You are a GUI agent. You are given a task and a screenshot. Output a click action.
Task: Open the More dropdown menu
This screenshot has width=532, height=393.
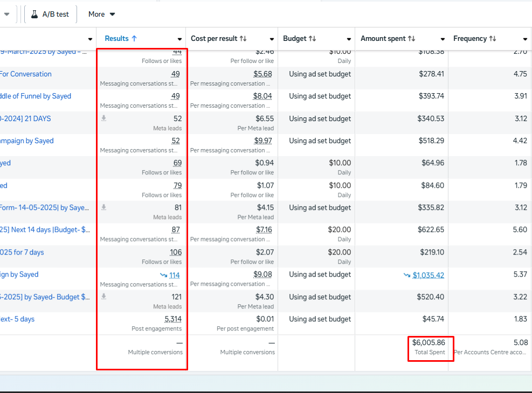102,14
